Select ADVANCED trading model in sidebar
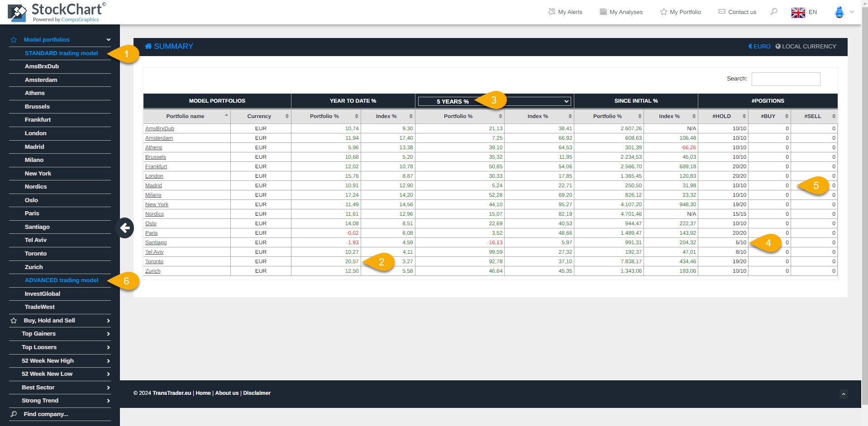 point(62,280)
